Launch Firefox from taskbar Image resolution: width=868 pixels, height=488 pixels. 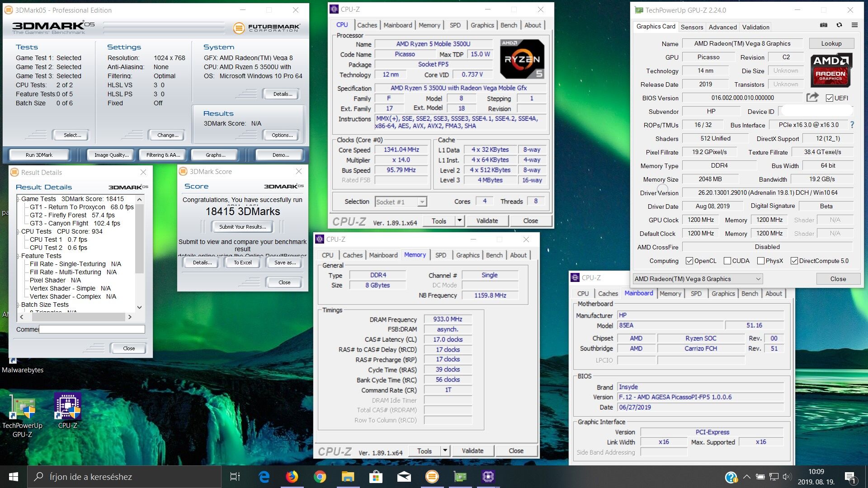(x=292, y=477)
